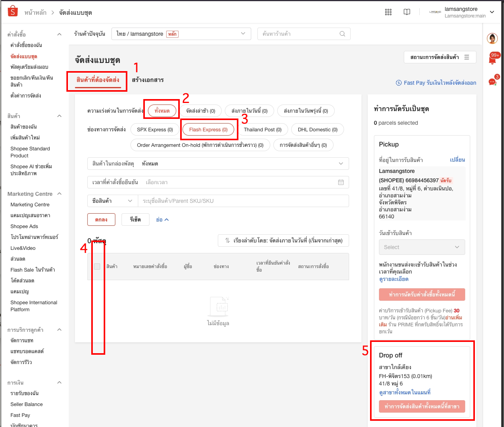Select Order Arrangement On-hold (0) channel

pyautogui.click(x=200, y=145)
